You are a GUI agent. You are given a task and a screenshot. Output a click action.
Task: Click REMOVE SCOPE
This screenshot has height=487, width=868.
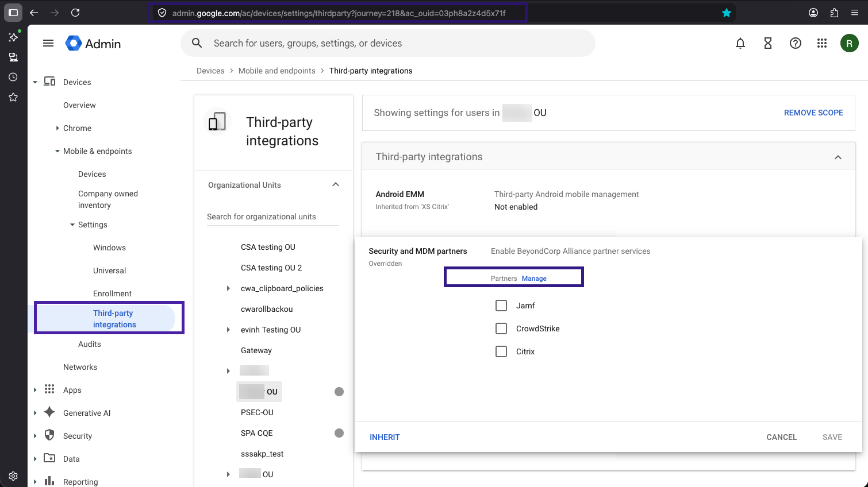tap(813, 113)
